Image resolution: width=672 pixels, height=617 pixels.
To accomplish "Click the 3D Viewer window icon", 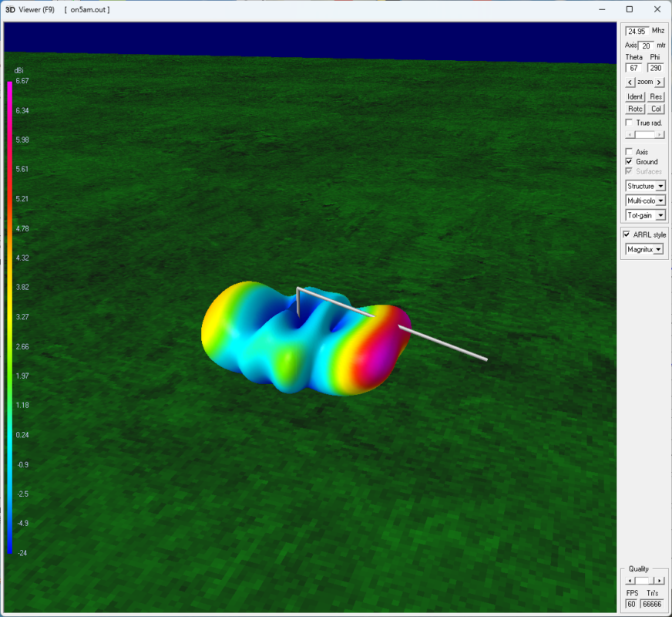I will [x=10, y=9].
